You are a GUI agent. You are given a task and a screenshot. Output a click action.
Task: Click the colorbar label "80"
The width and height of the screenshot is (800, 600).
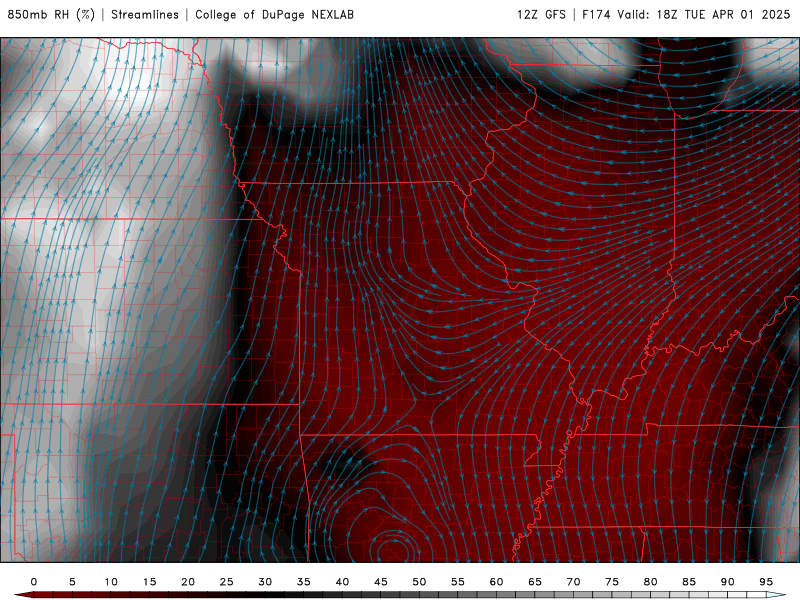(651, 582)
